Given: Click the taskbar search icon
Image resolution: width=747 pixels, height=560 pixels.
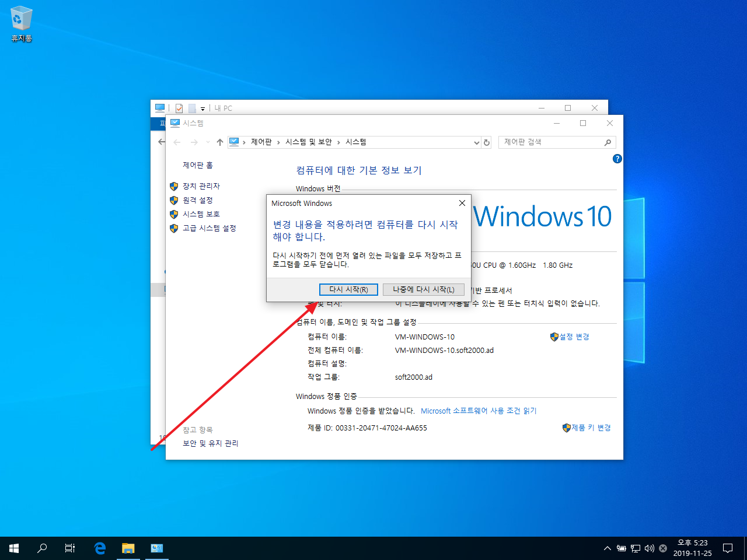Looking at the screenshot, I should pos(42,548).
